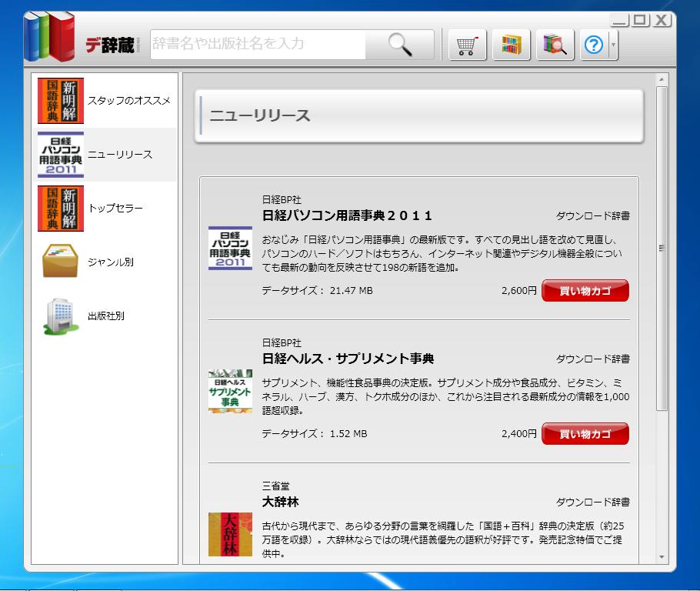Click the 2,400円 price text
Screen dimensions: 700x591
(x=518, y=433)
